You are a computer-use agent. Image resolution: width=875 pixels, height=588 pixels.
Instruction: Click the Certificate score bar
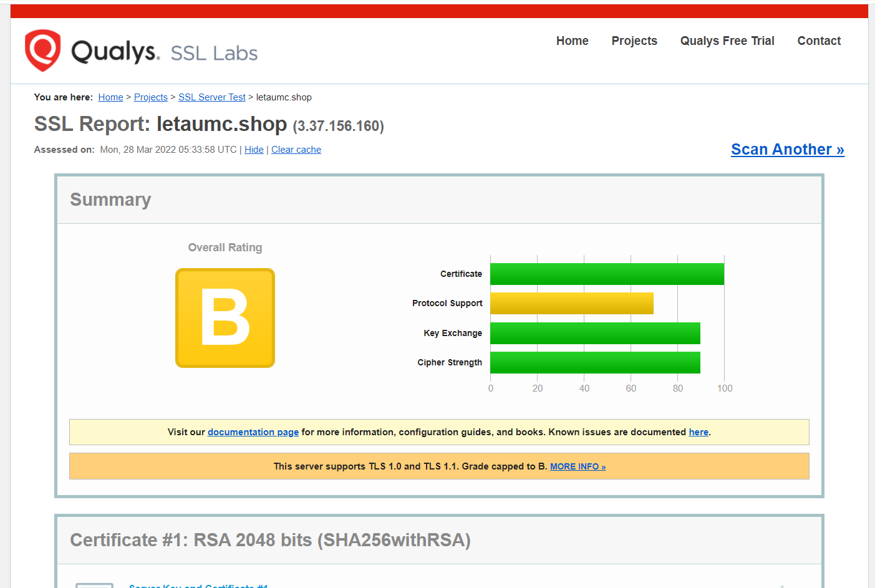(607, 274)
